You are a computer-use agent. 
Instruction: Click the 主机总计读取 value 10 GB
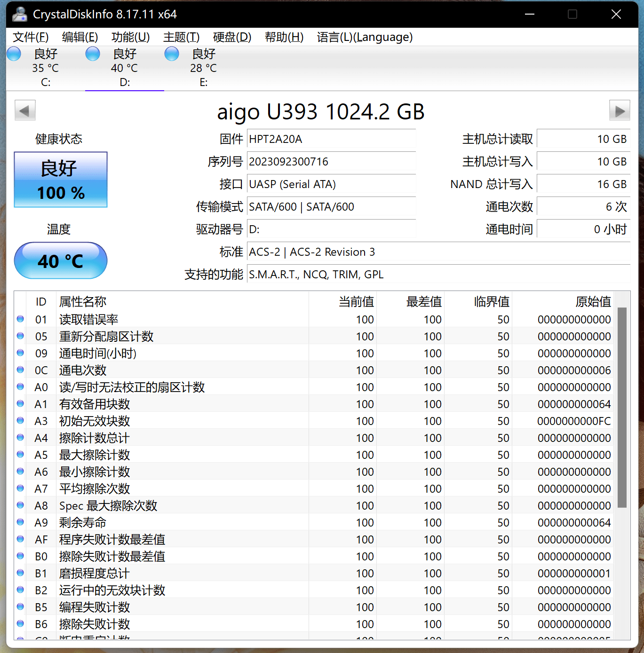point(583,139)
